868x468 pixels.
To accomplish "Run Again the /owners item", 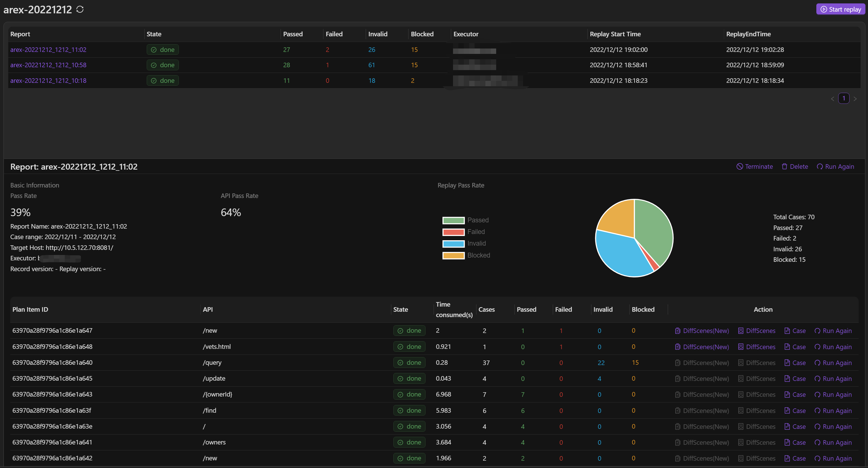I will pos(833,442).
